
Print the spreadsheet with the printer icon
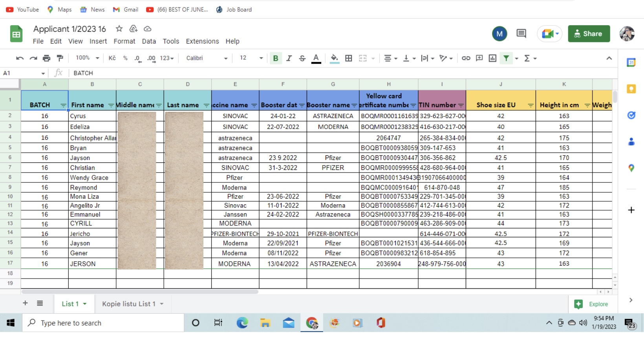click(46, 58)
